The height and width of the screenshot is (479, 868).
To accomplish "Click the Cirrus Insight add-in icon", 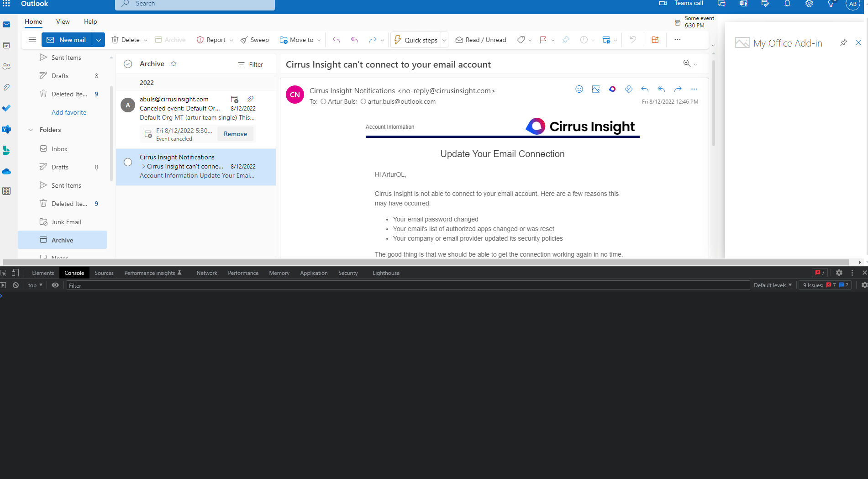I will [x=612, y=89].
